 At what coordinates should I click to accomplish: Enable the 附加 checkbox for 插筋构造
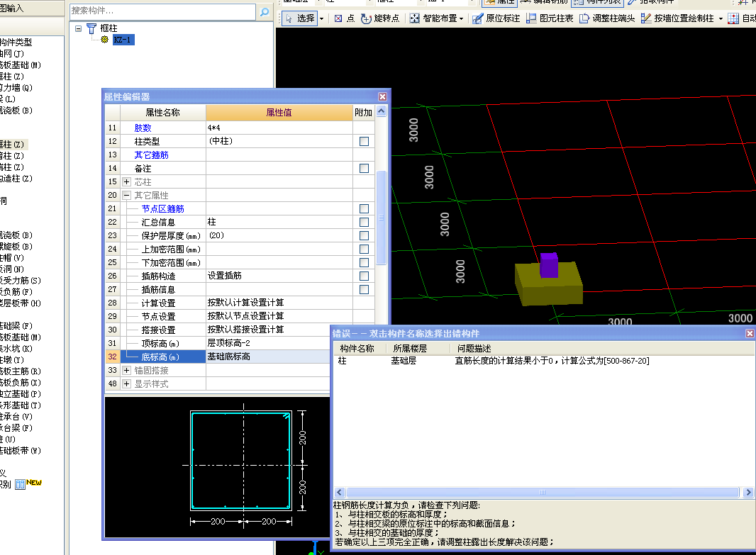[364, 276]
